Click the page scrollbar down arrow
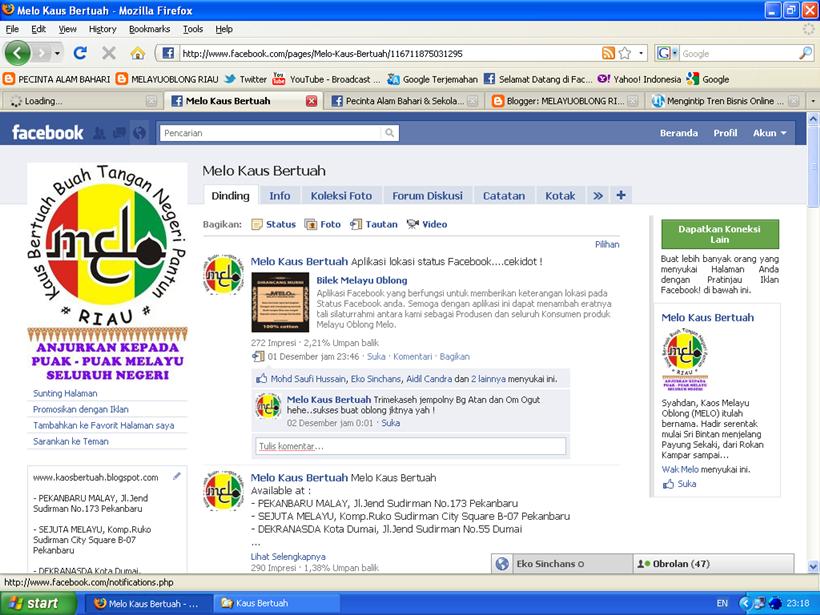Viewport: 820px width, 615px height. pos(813,566)
